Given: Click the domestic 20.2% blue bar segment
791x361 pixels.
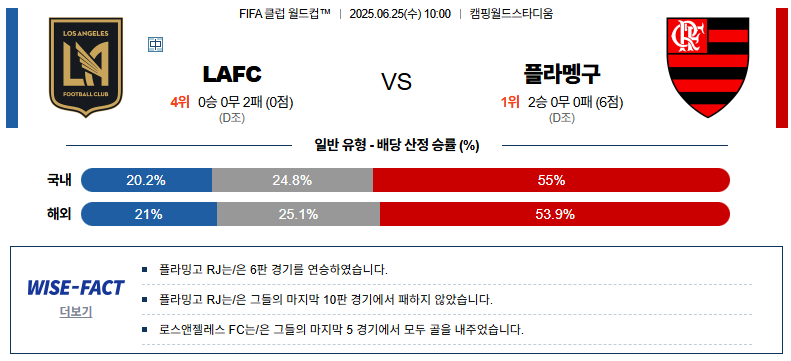Looking at the screenshot, I should click(x=146, y=180).
